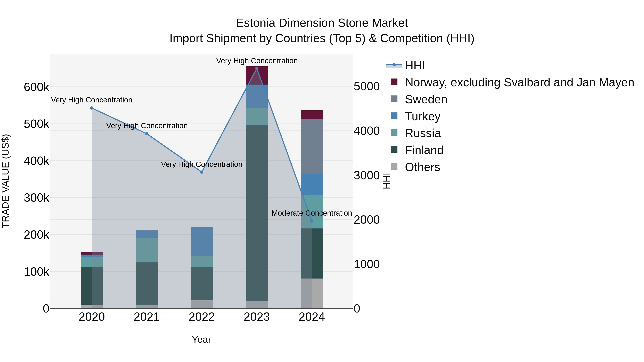Click the Russia teal legend swatch
Viewport: 644px width, 362px height.
click(394, 132)
